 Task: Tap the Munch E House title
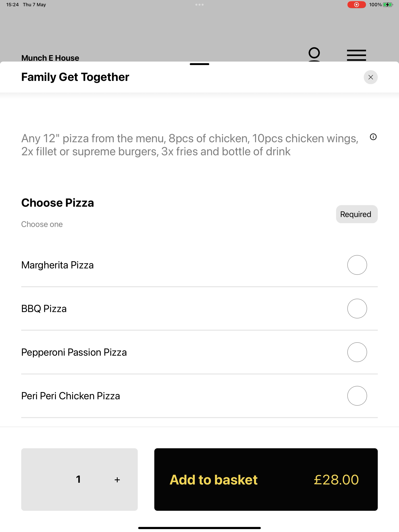[x=50, y=58]
